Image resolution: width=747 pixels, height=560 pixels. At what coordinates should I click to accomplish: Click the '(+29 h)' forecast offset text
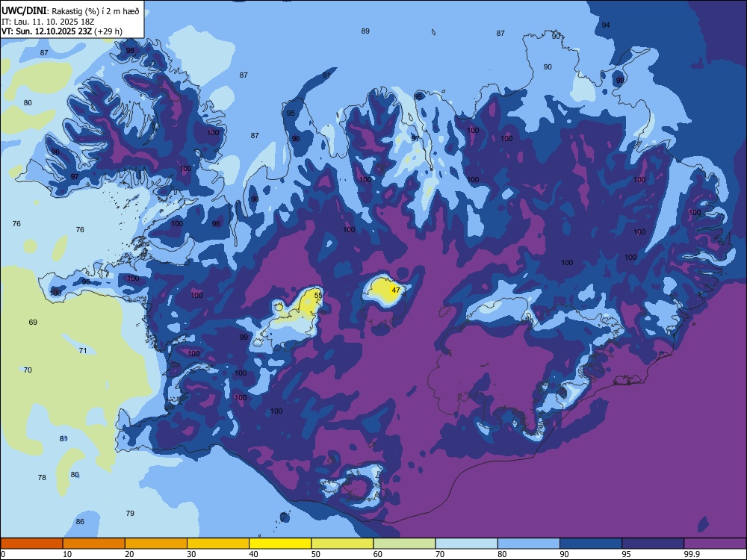(108, 31)
